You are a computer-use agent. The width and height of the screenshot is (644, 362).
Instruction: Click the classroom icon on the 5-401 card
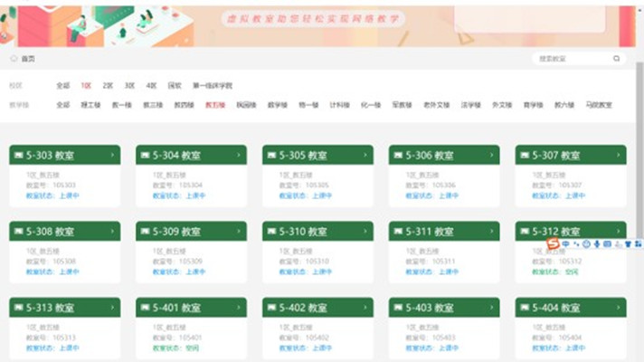coord(145,308)
